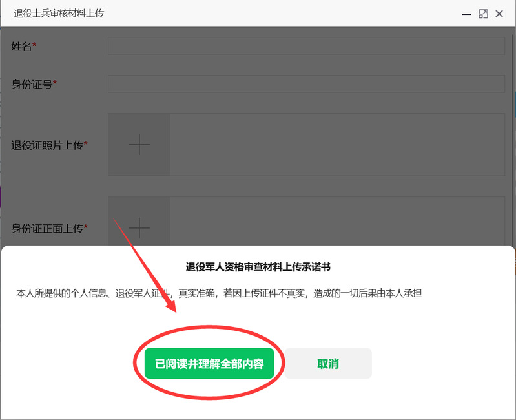Close the 退役士兵审核材料上传 window
This screenshot has height=420, width=516.
click(499, 14)
